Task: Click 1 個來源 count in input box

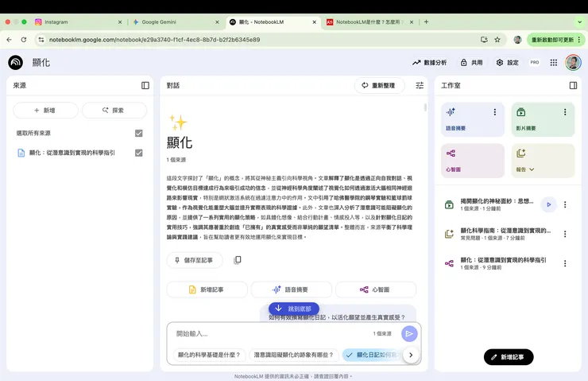Action: click(382, 334)
